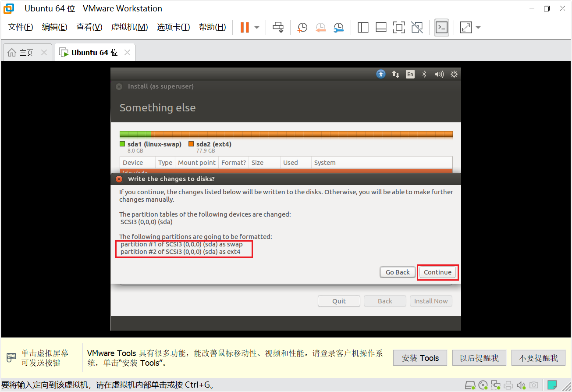
Task: Toggle the library sidebar panel icon
Action: click(x=363, y=28)
